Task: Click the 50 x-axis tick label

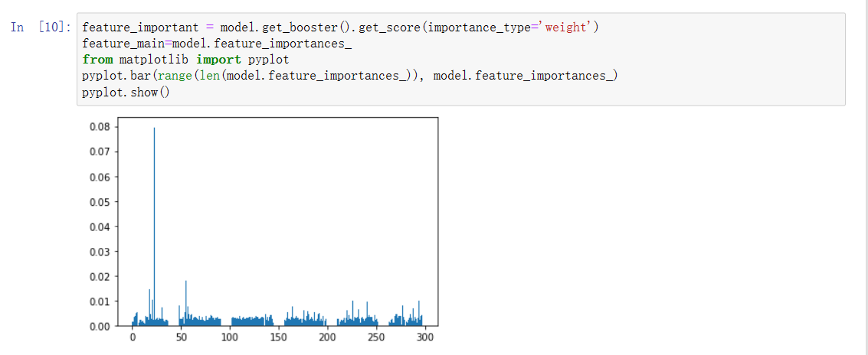Action: click(x=181, y=338)
